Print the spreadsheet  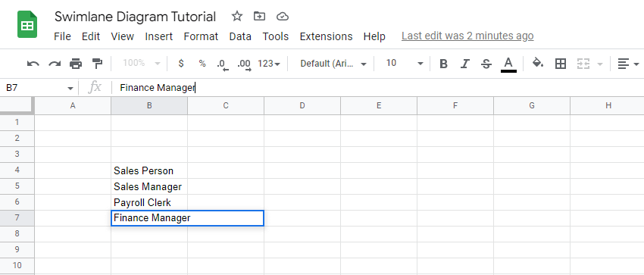[76, 64]
